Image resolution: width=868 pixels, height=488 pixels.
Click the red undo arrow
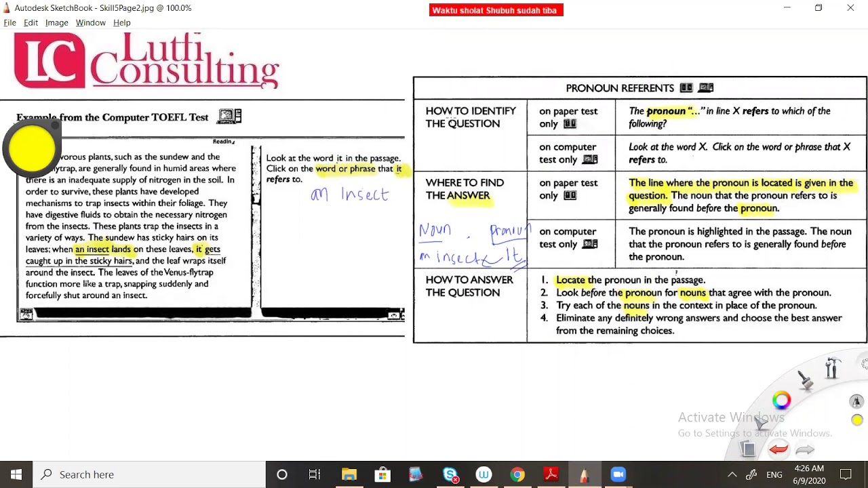[x=778, y=449]
